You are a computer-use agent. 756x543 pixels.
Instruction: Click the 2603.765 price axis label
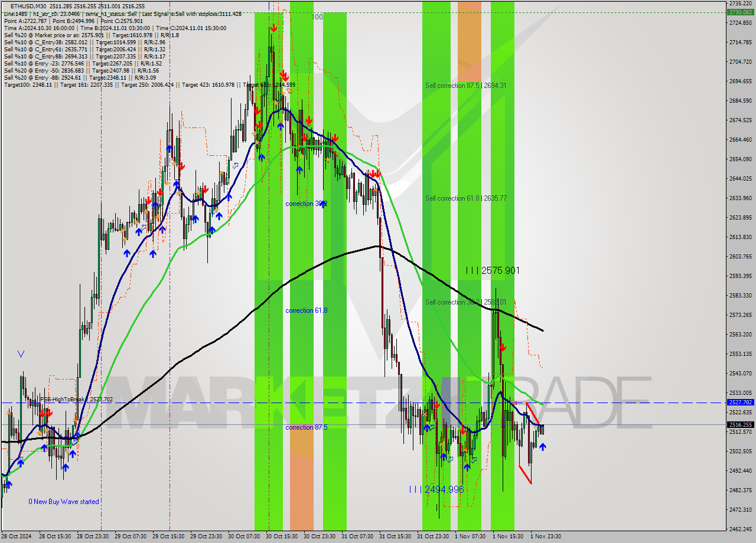[x=740, y=256]
